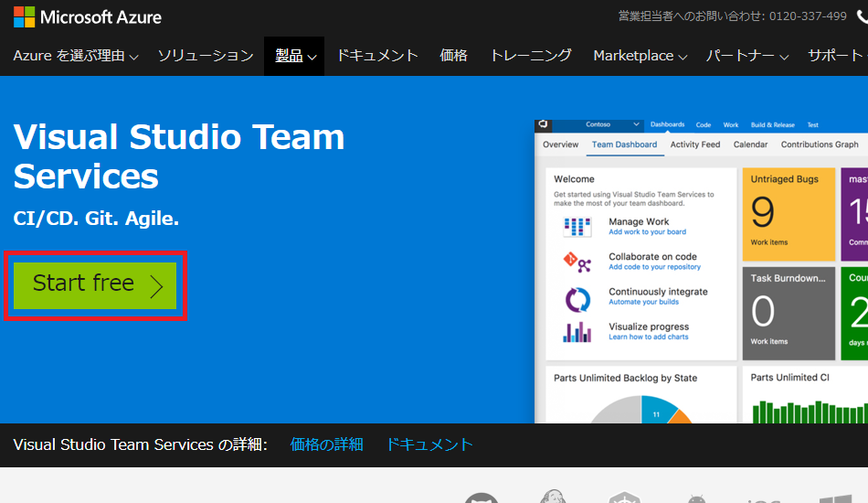This screenshot has width=868, height=503.
Task: Open the Untriaged Bugs tile
Action: [x=789, y=214]
